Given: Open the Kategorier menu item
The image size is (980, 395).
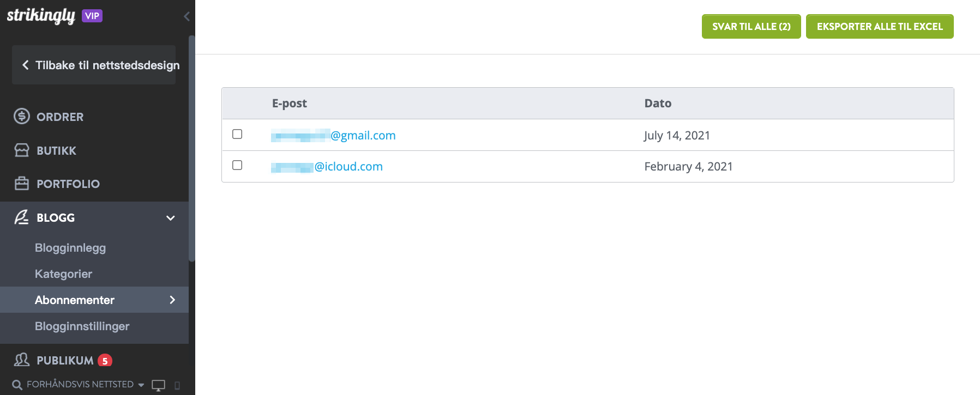Looking at the screenshot, I should [63, 274].
